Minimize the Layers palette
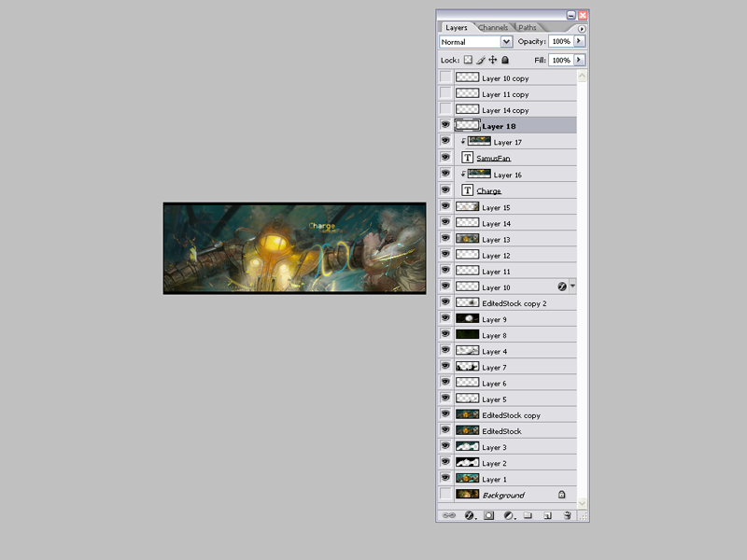 pos(571,15)
